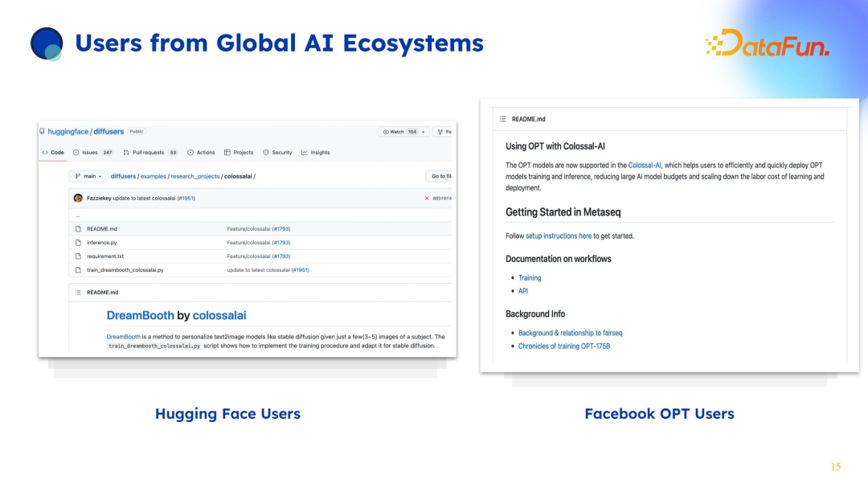Click DreamBooth link in the description paragraph

124,337
